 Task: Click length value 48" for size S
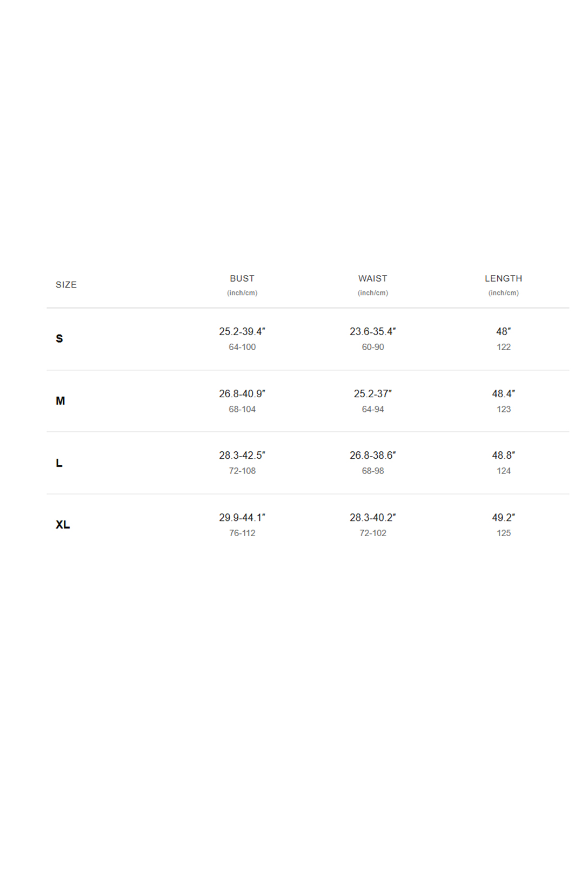click(x=504, y=331)
